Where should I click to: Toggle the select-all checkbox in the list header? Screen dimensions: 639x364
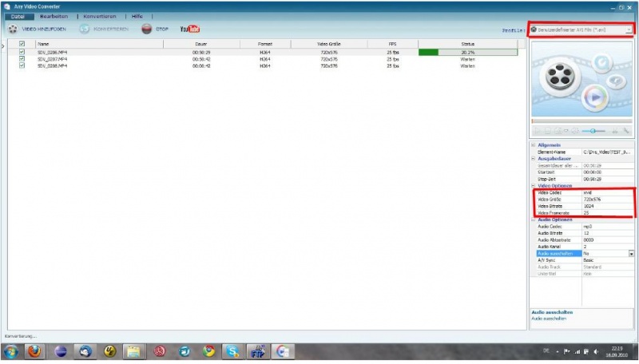pos(22,44)
